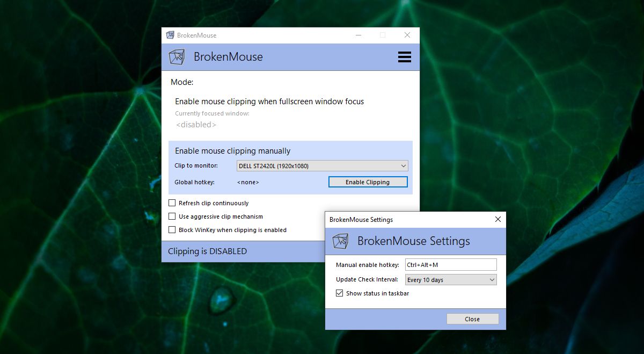This screenshot has width=644, height=354.
Task: Click the logo icon in BrokenMouse Settings header
Action: pyautogui.click(x=340, y=241)
